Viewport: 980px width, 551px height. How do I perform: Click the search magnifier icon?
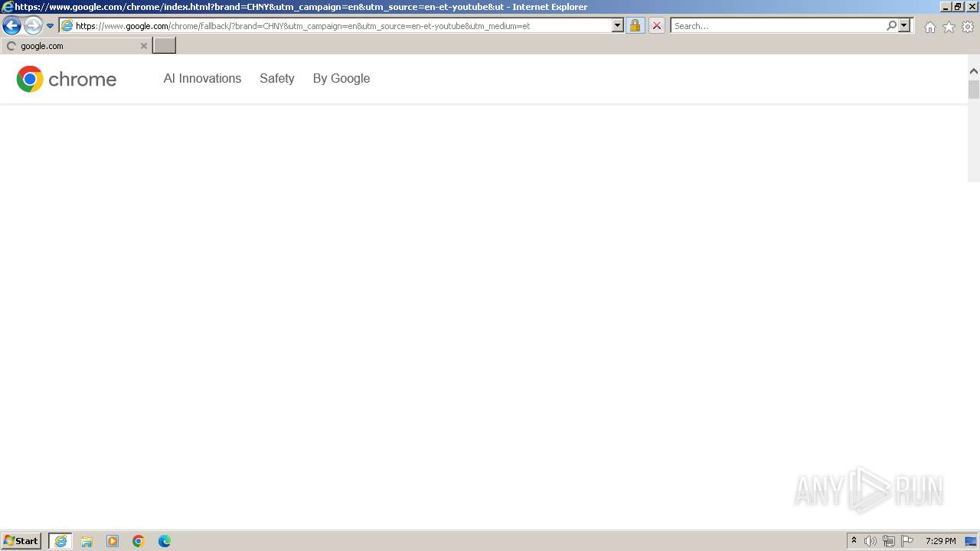click(x=891, y=26)
